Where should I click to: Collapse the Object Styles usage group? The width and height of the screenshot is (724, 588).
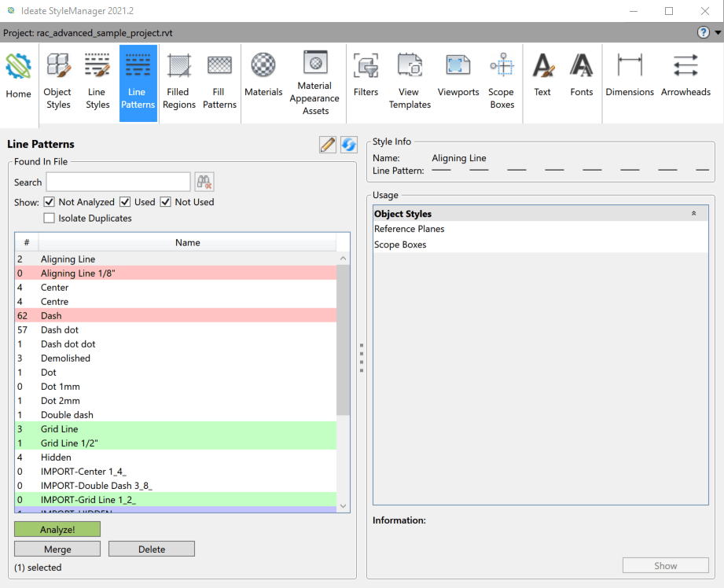[x=693, y=213]
